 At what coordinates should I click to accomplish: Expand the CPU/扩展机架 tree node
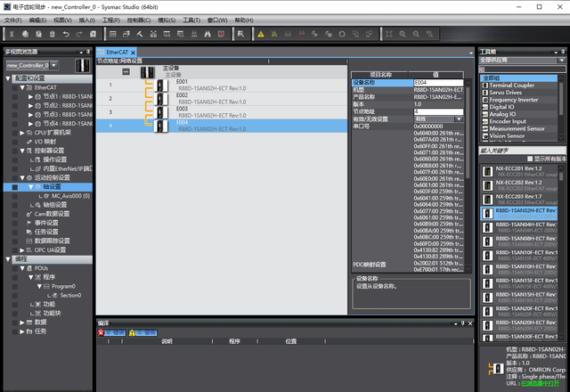pos(21,133)
